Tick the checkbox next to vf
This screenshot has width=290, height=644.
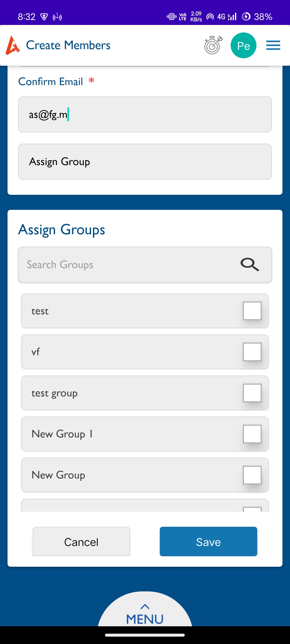pyautogui.click(x=252, y=352)
